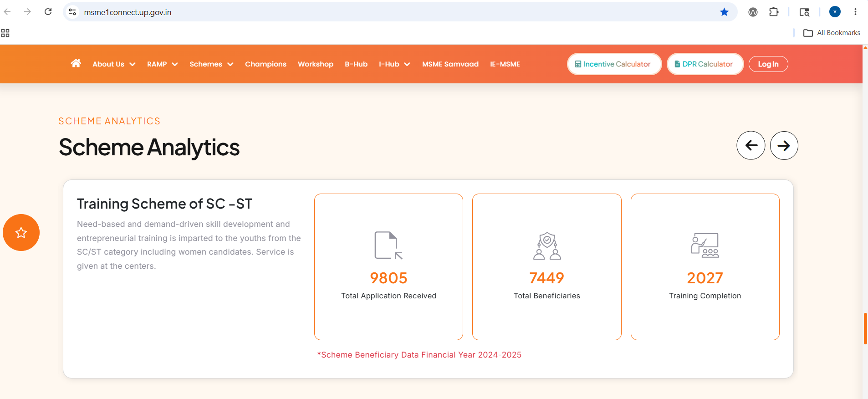Toggle the bookmark star for this page
The width and height of the screenshot is (868, 399).
(724, 12)
